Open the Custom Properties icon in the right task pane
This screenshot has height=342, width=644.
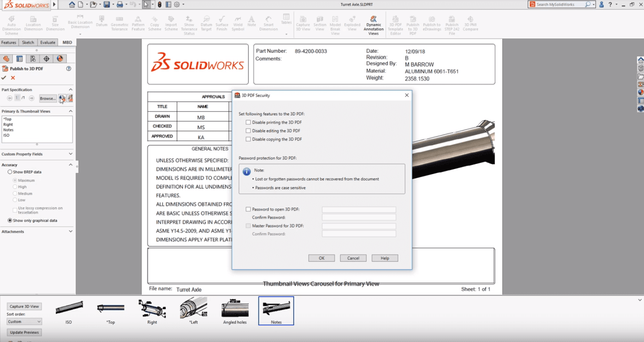tap(640, 101)
